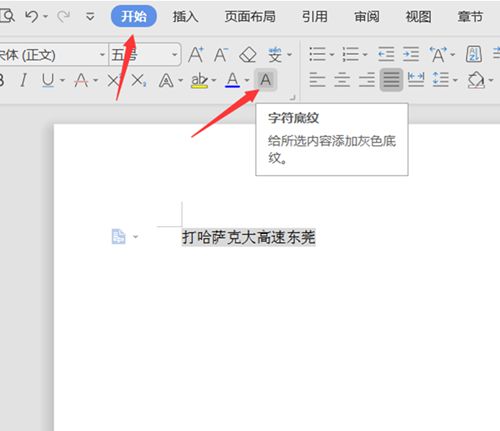The width and height of the screenshot is (500, 431).
Task: Decrease font size with A- icon
Action: [221, 55]
